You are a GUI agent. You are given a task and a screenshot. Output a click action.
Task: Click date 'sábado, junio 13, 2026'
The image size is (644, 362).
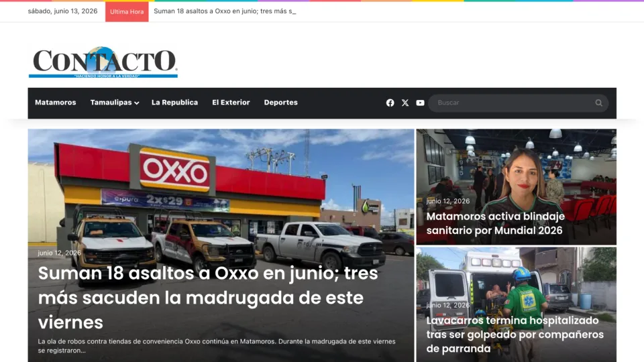coord(62,11)
